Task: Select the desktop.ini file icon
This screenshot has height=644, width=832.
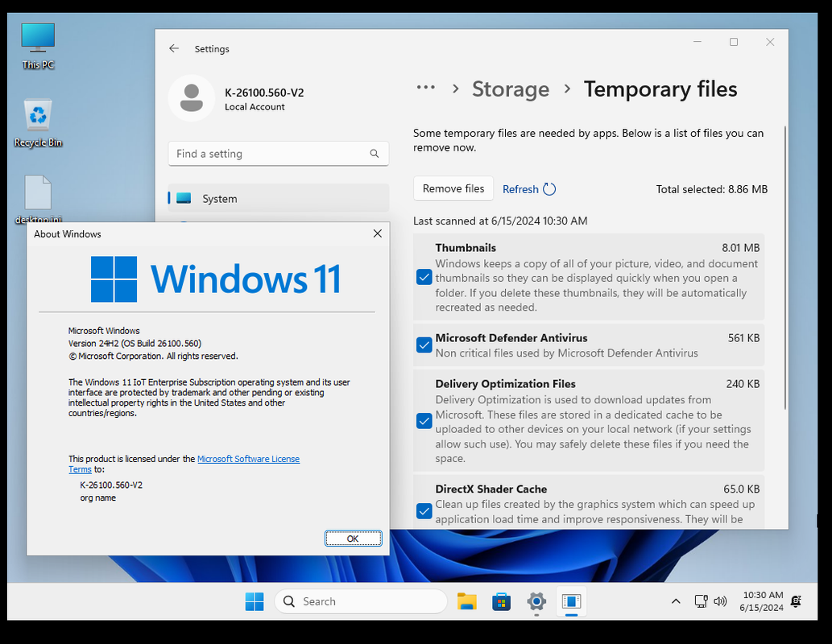Action: tap(38, 199)
